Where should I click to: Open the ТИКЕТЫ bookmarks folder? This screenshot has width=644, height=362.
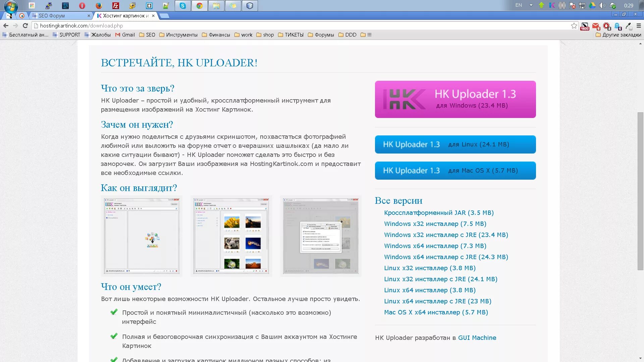click(291, 35)
